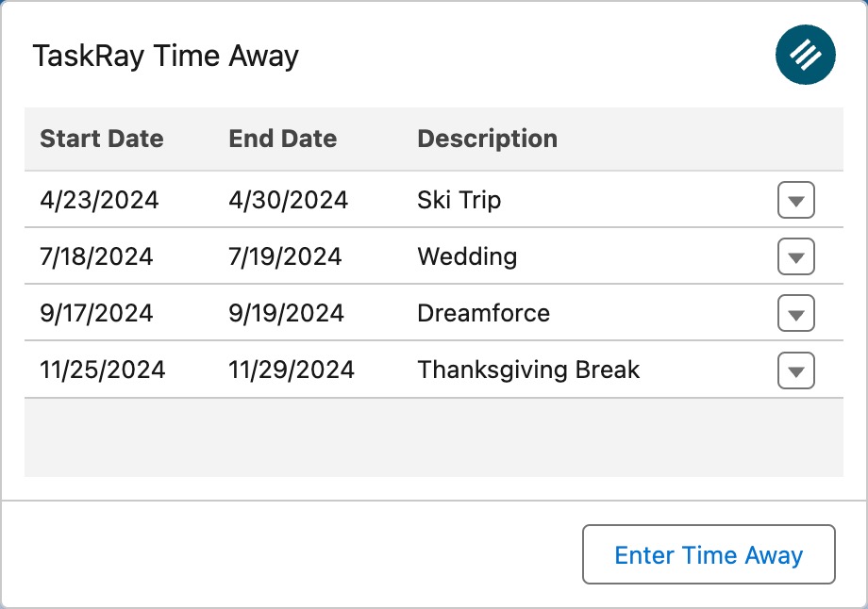The image size is (868, 609).
Task: Click the End Date column header
Action: 282,139
